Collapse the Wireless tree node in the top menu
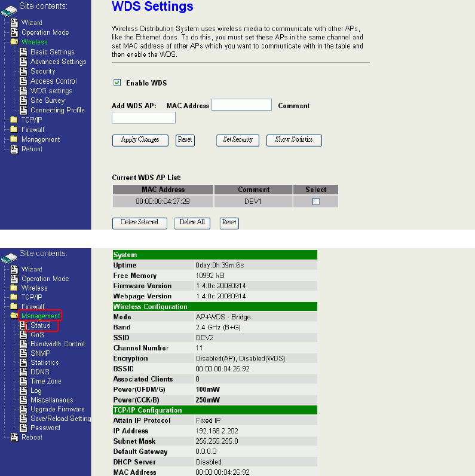The height and width of the screenshot is (476, 475). click(35, 42)
